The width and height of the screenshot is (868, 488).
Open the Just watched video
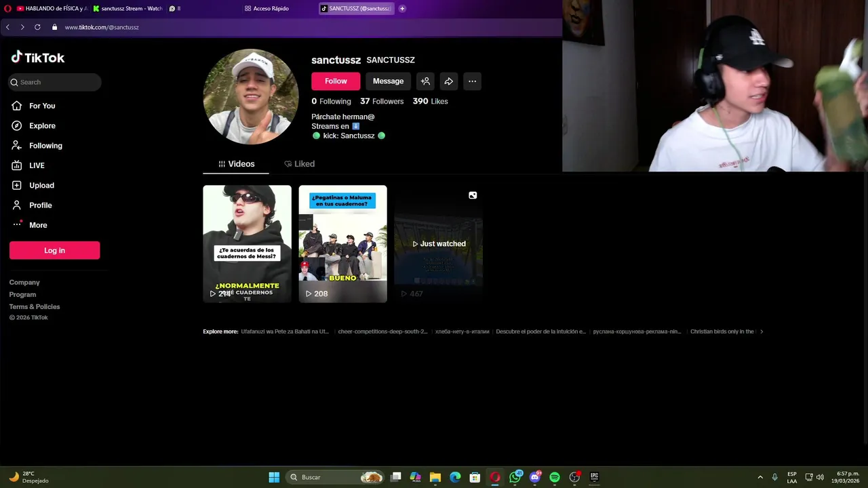[438, 244]
